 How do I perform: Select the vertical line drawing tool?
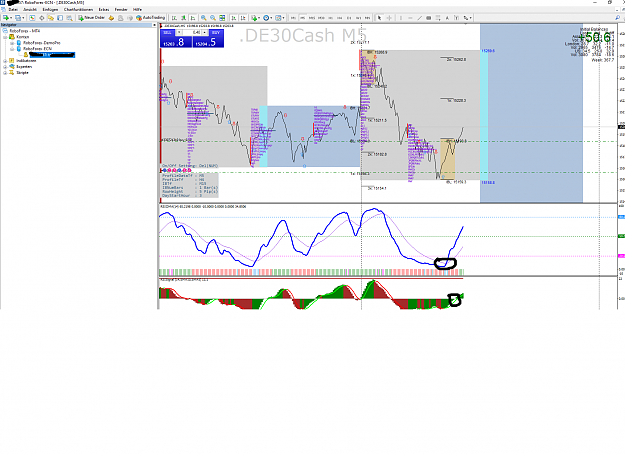(401, 18)
